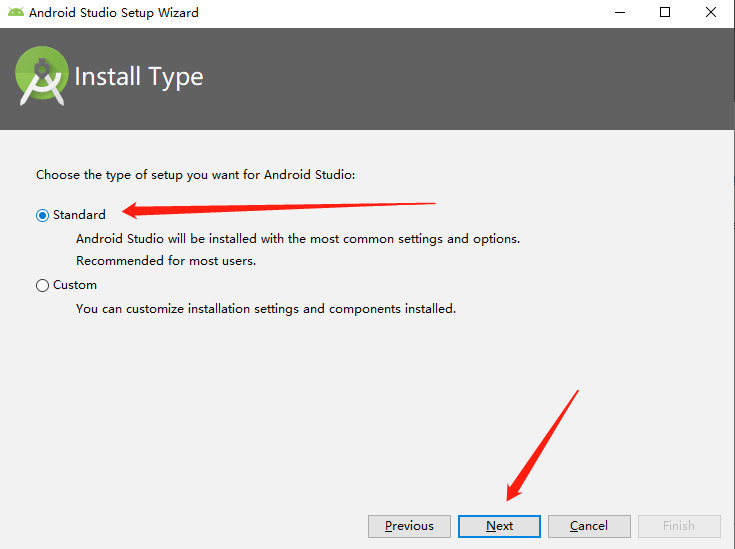Click the Android icon in title bar
735x549 pixels.
(x=16, y=12)
